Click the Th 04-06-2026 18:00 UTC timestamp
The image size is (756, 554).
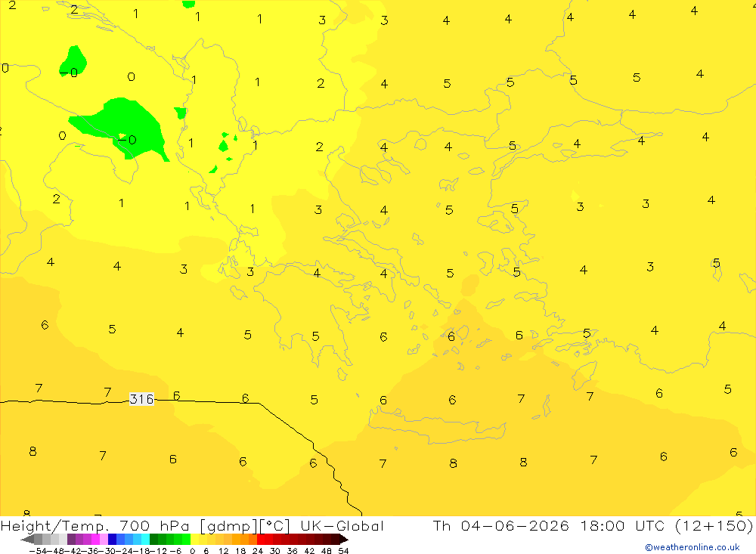tap(549, 525)
